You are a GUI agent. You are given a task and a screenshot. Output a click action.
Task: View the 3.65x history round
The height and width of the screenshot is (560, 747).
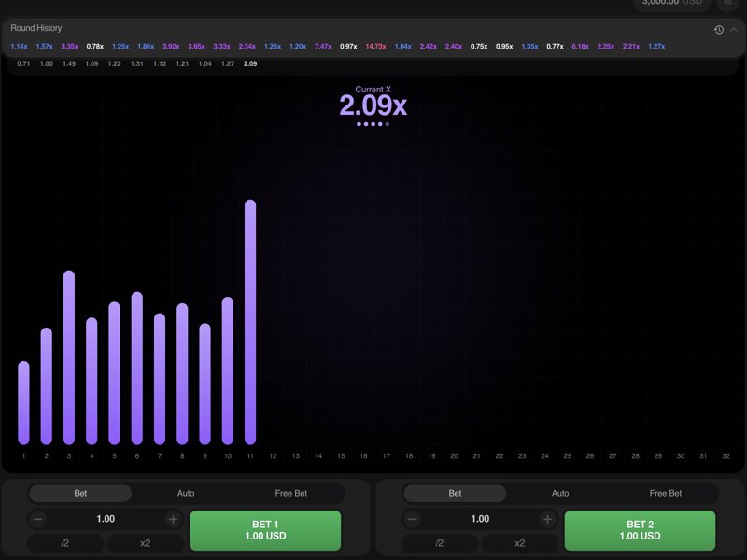click(196, 46)
